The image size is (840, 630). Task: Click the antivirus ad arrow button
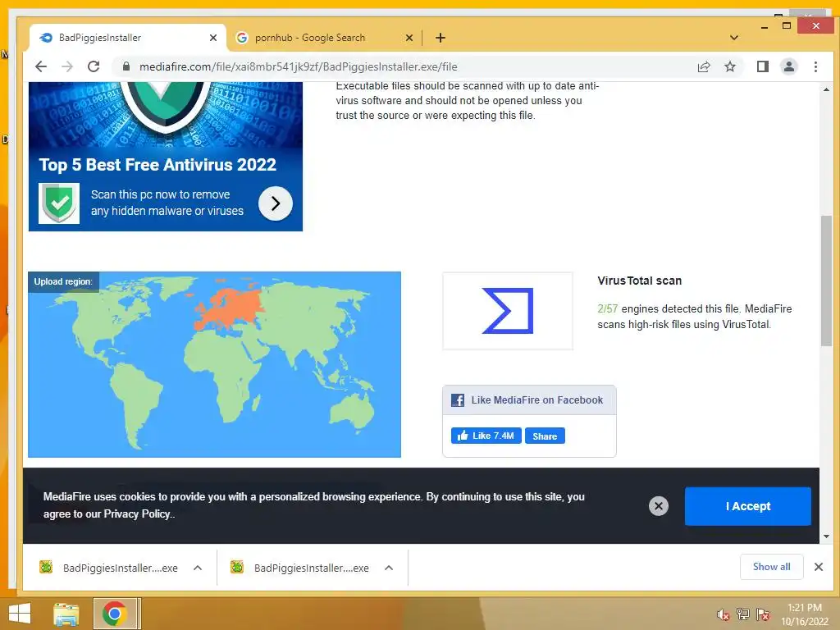tap(276, 203)
